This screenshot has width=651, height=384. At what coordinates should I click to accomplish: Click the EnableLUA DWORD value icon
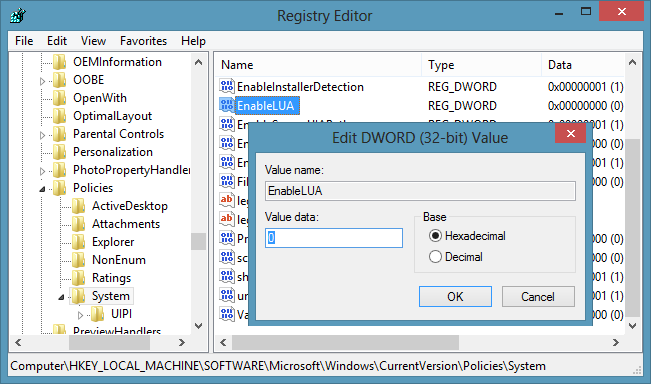[227, 105]
